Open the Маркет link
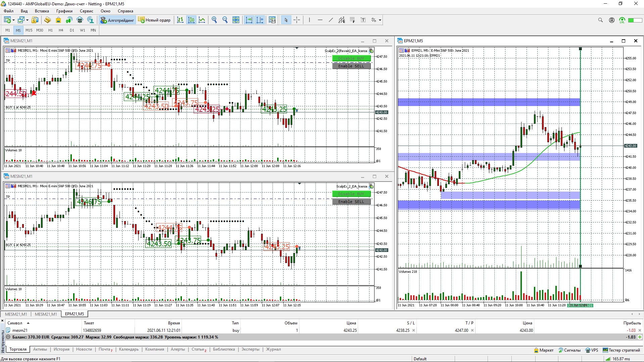 pyautogui.click(x=544, y=350)
